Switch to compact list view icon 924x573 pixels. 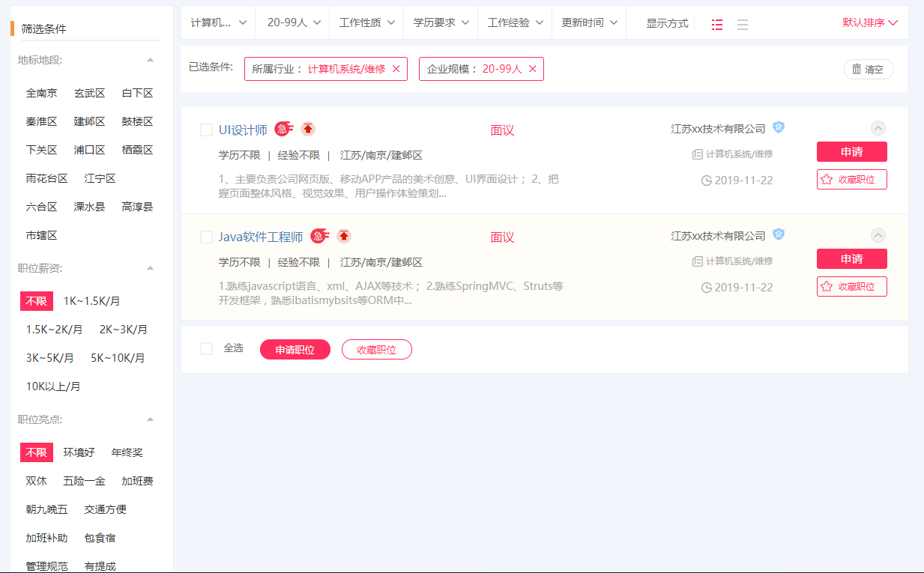[x=742, y=24]
